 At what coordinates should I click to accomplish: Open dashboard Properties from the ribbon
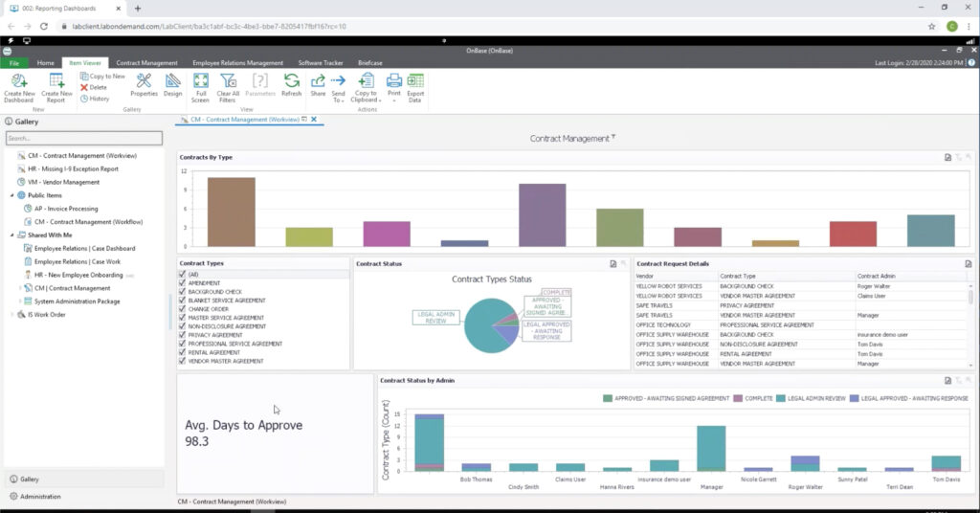144,81
